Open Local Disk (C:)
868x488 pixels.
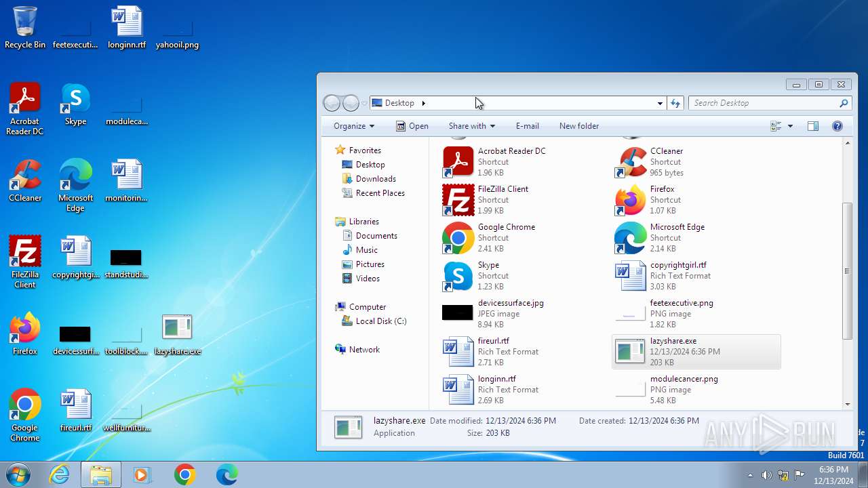[x=381, y=321]
